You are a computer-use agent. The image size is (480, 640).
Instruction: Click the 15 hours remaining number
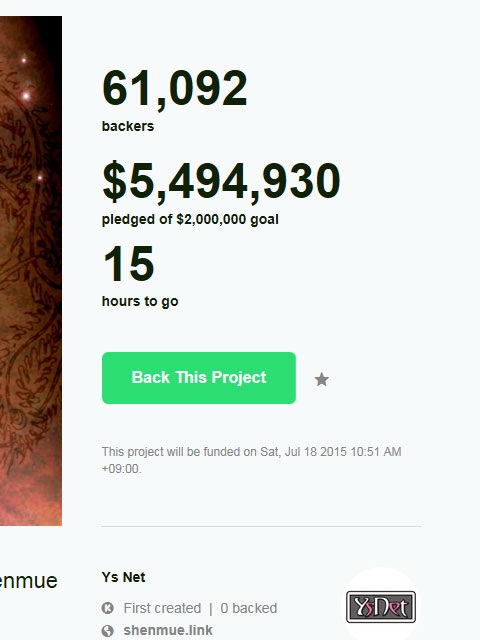tap(129, 264)
